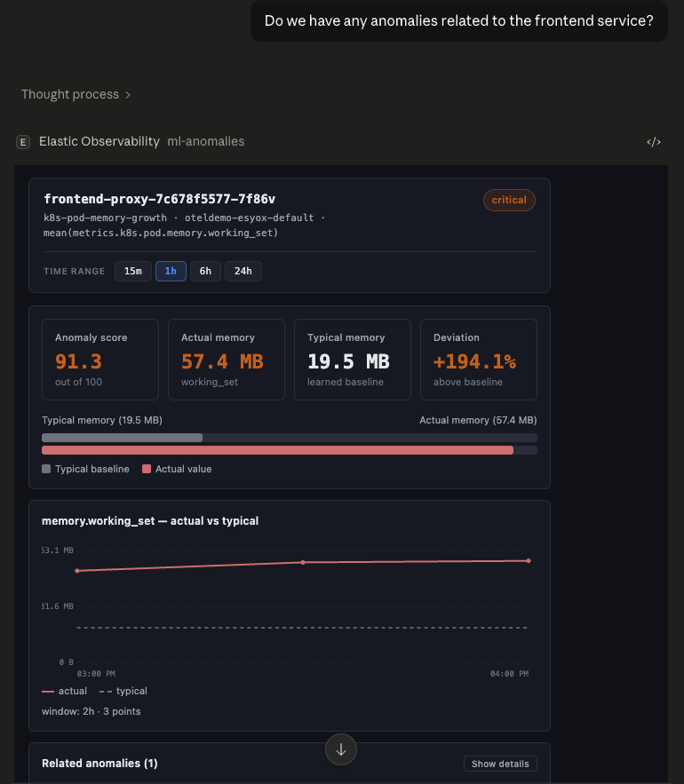Click the memory.working_set chart title
Image resolution: width=684 pixels, height=784 pixels.
pos(150,521)
